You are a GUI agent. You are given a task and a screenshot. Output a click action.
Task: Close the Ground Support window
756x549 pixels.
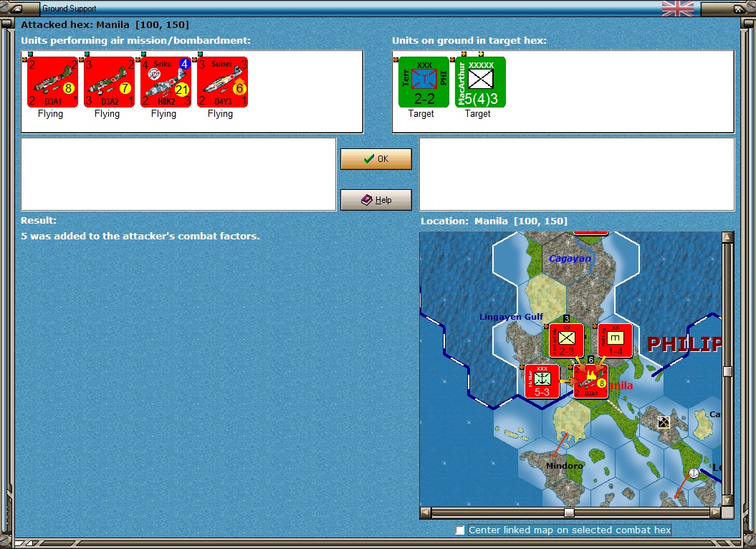739,9
